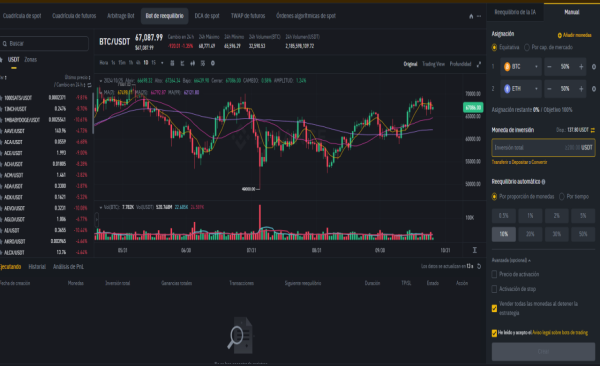600x366 pixels.
Task: Decrease ETH allocation with minus
Action: click(549, 89)
